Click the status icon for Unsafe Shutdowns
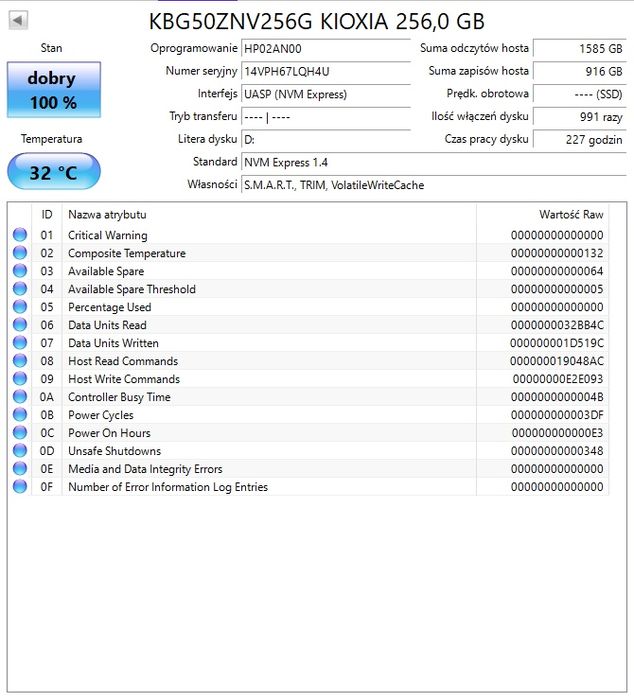Image resolution: width=634 pixels, height=699 pixels. click(x=20, y=450)
